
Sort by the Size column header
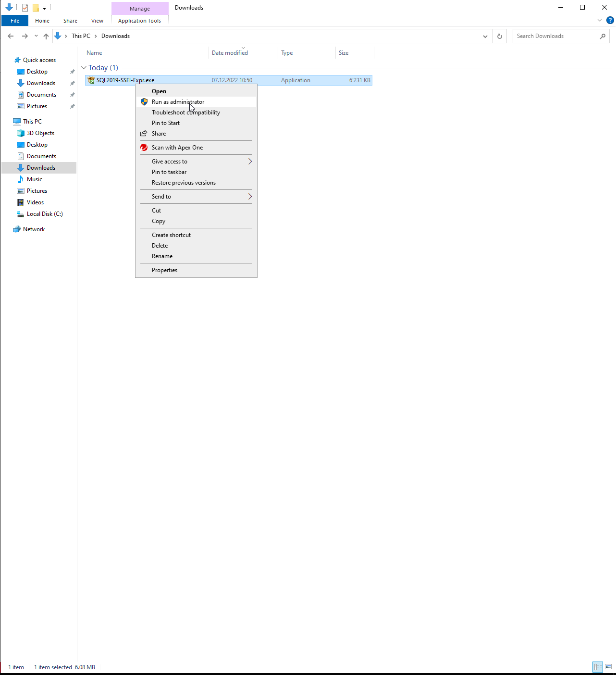[x=344, y=53]
